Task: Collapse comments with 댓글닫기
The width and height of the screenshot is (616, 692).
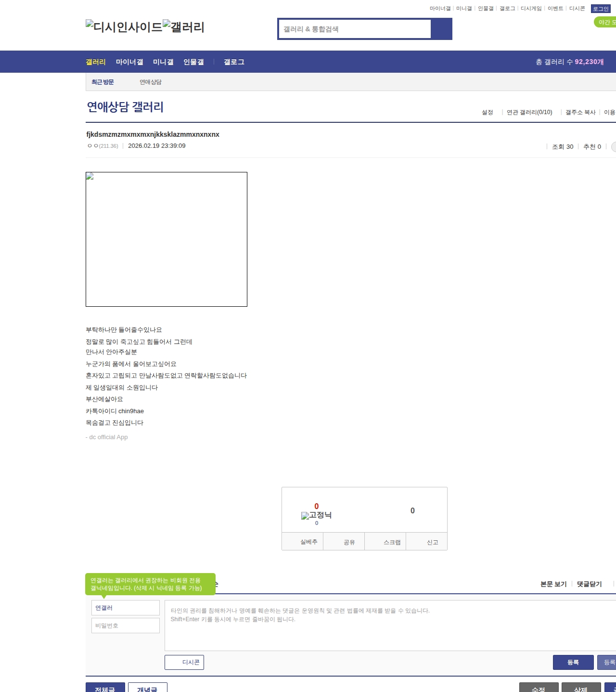Action: (590, 584)
